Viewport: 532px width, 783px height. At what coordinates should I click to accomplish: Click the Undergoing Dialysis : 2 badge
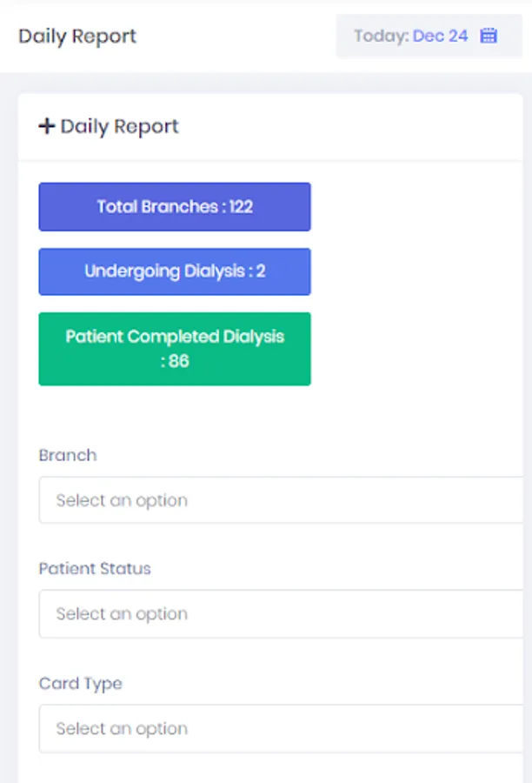[x=175, y=271]
